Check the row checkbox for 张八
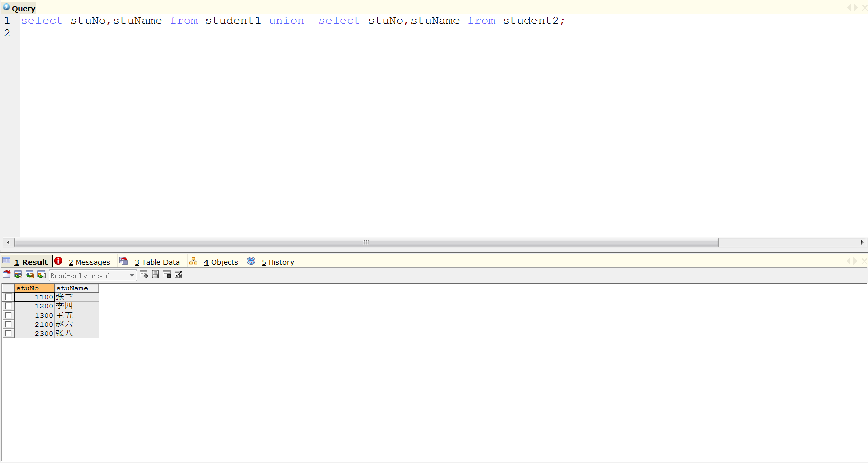Screen dimensions: 868x463 [x=8, y=333]
